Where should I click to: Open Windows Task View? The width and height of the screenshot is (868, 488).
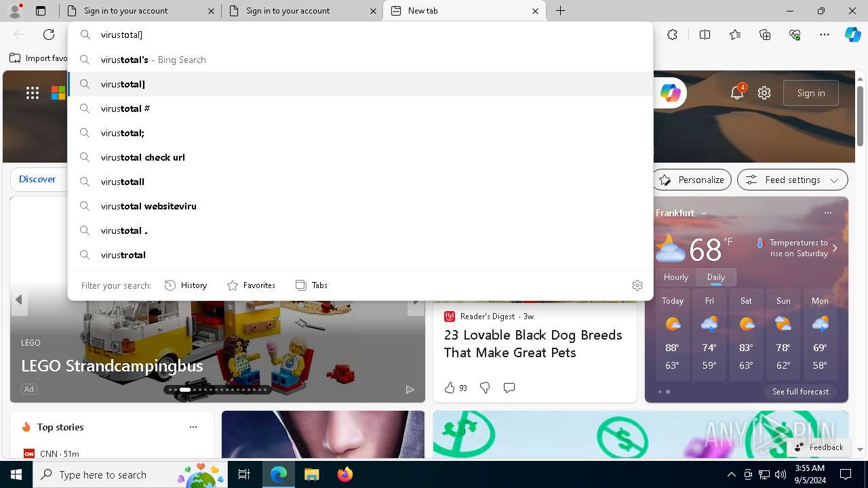[244, 474]
